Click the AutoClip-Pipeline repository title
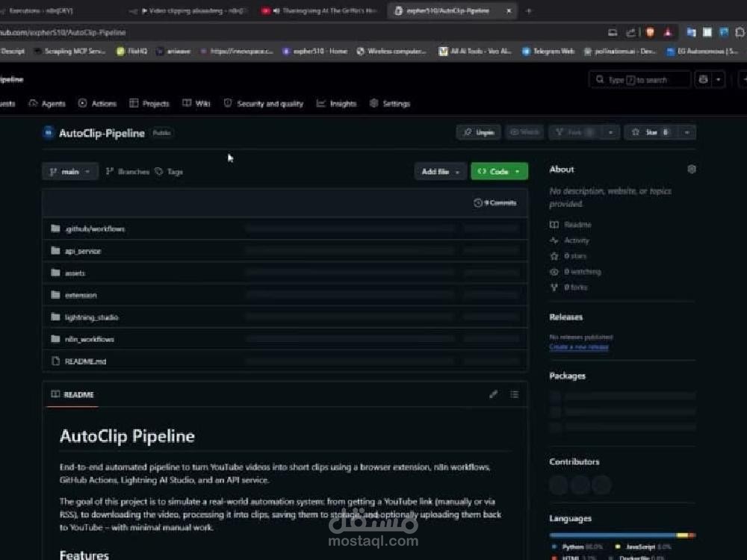Viewport: 747px width, 560px height. 102,133
